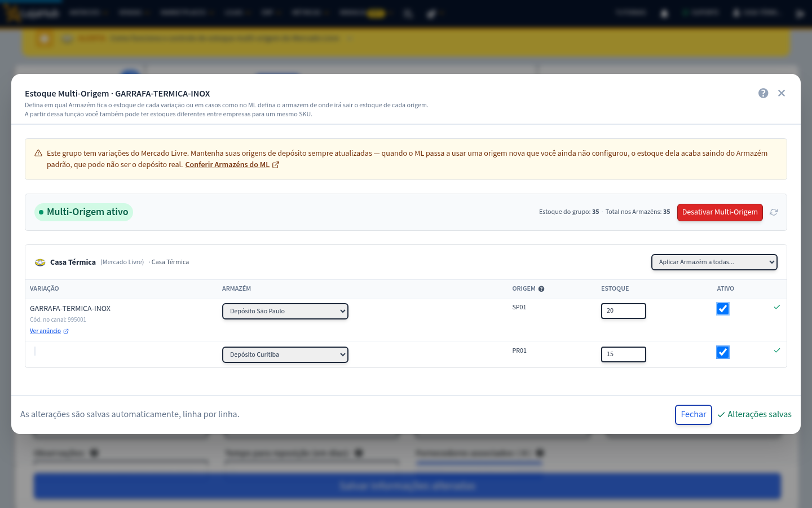Viewport: 812px width, 508px height.
Task: Open the 'Conferir Armazéns do ML' link
Action: tap(232, 165)
